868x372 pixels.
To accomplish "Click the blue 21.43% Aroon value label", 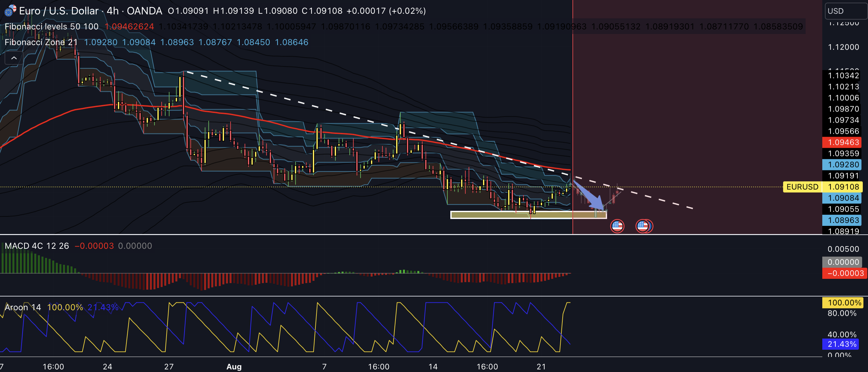I will (x=841, y=344).
